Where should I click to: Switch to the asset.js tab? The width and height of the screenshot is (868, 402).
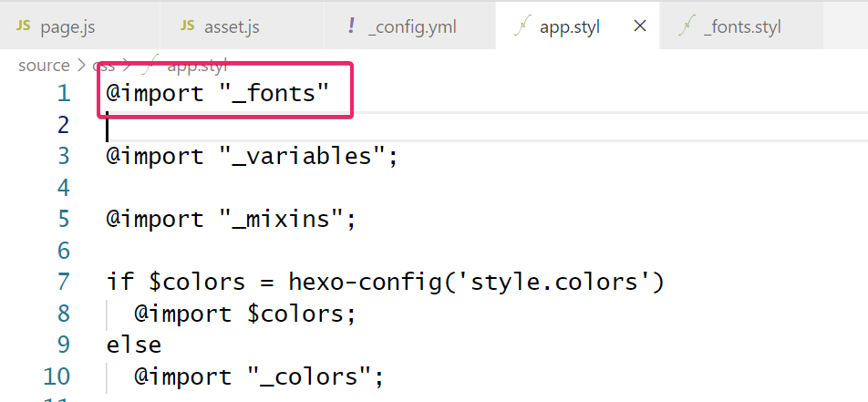click(x=231, y=26)
